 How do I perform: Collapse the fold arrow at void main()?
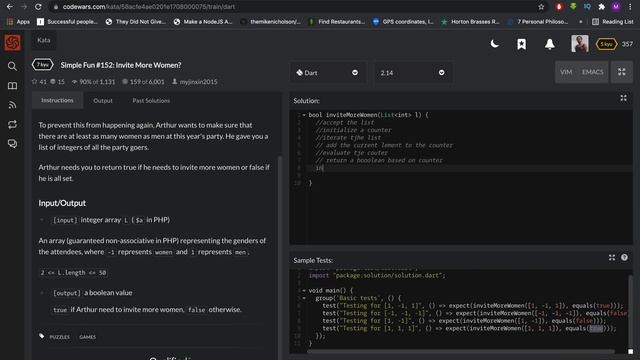[304, 291]
